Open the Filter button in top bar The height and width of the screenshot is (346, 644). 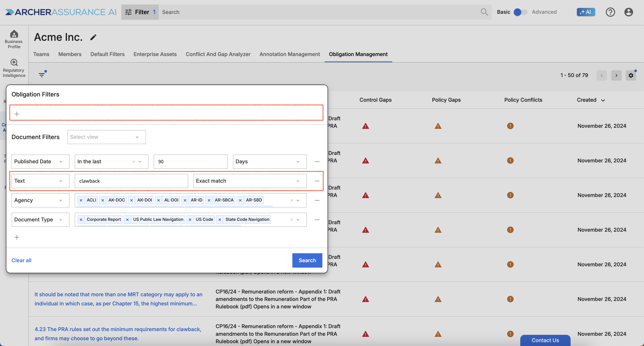coord(140,12)
